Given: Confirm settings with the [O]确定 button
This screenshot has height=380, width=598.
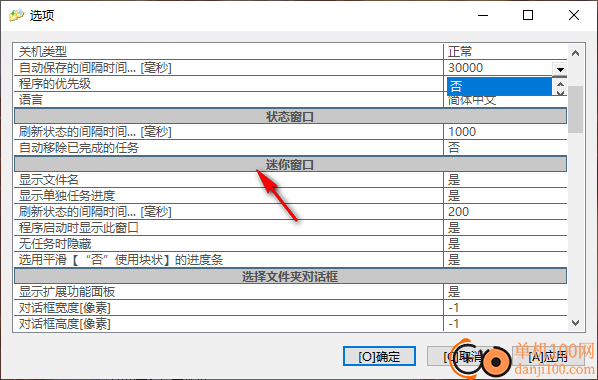Looking at the screenshot, I should coord(379,356).
